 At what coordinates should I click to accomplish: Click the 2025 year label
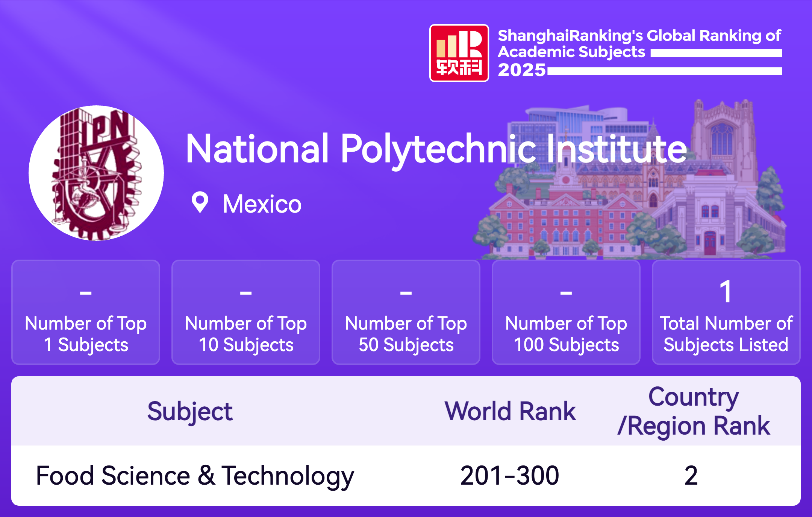tap(521, 70)
